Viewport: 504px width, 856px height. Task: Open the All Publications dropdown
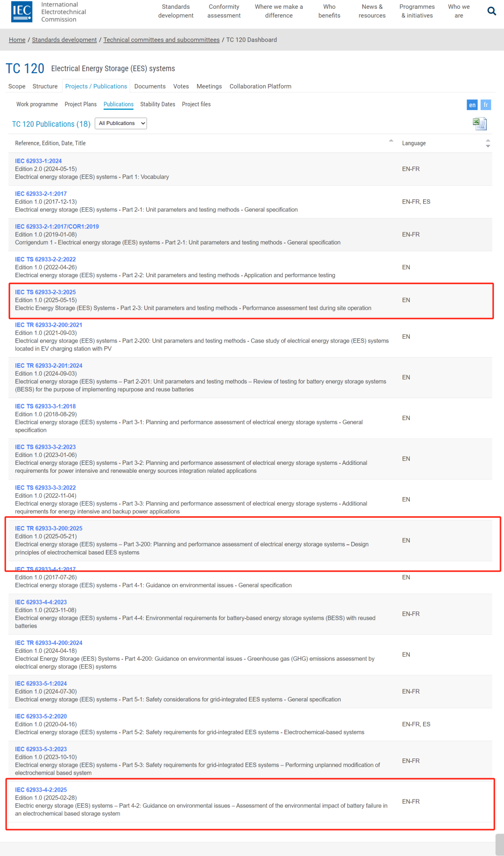(121, 123)
